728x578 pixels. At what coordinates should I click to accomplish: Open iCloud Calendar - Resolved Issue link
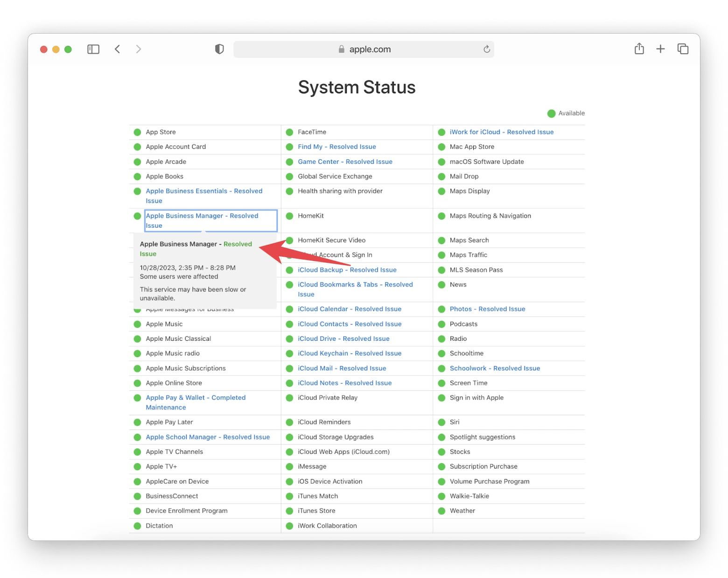point(350,309)
